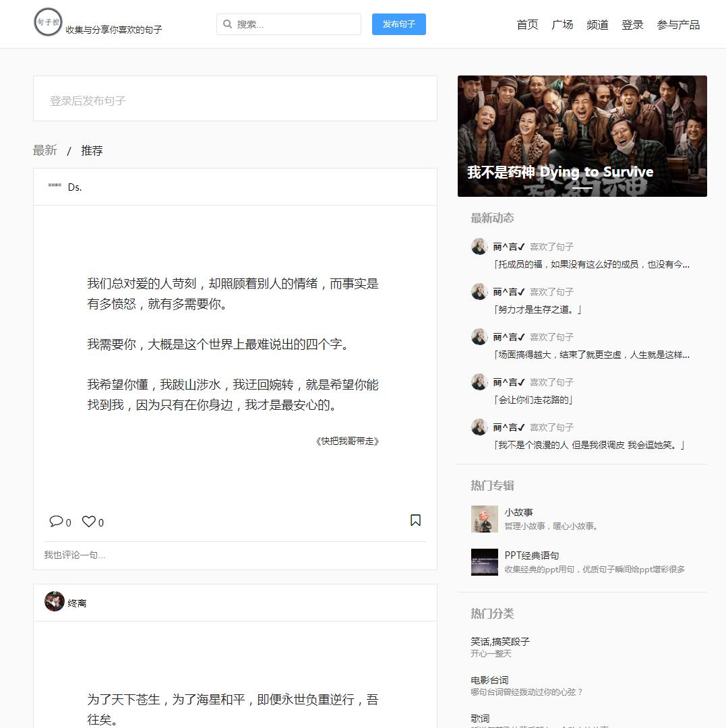Click the 我们总对爱的人苛刻 post text
The image size is (726, 728).
233,344
